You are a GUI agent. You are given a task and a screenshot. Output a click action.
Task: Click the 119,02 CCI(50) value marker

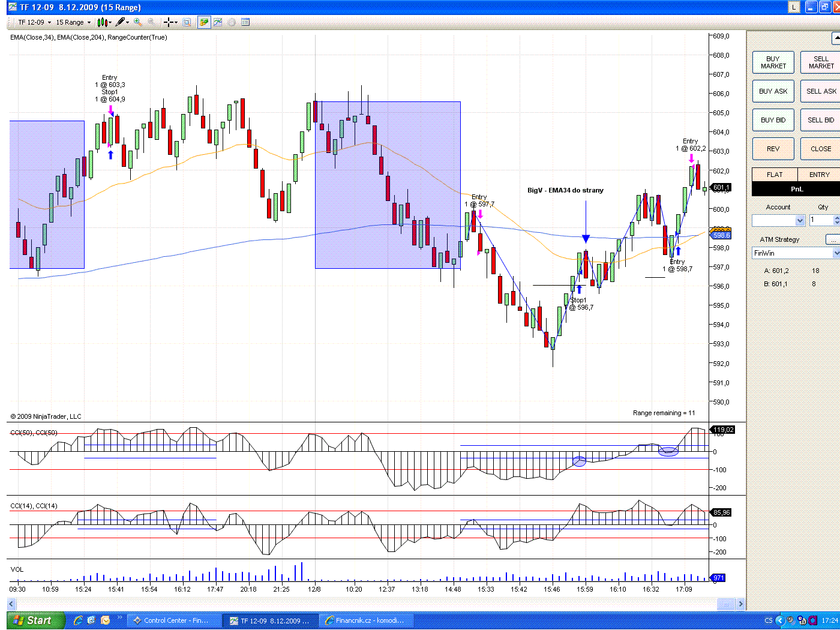pyautogui.click(x=723, y=430)
